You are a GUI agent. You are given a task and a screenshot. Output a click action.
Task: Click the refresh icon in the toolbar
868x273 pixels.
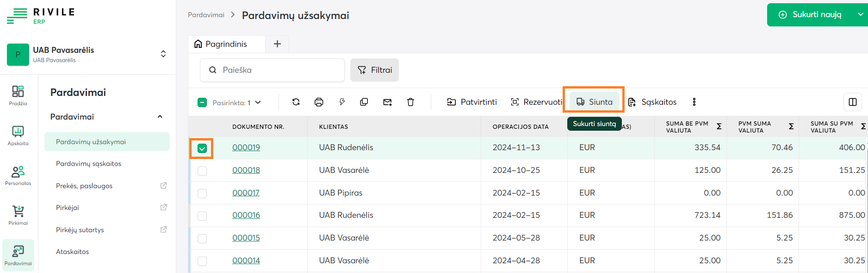pos(296,102)
